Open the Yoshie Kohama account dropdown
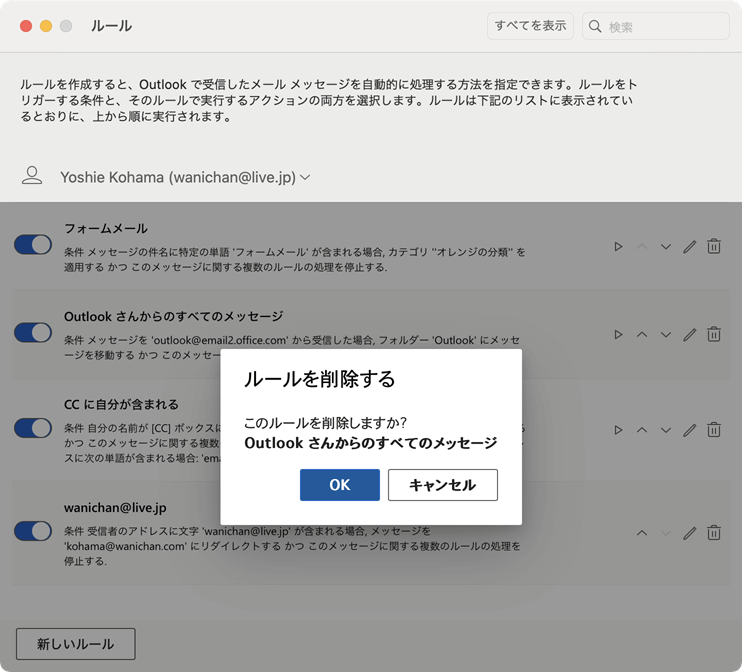This screenshot has width=742, height=672. coord(185,177)
